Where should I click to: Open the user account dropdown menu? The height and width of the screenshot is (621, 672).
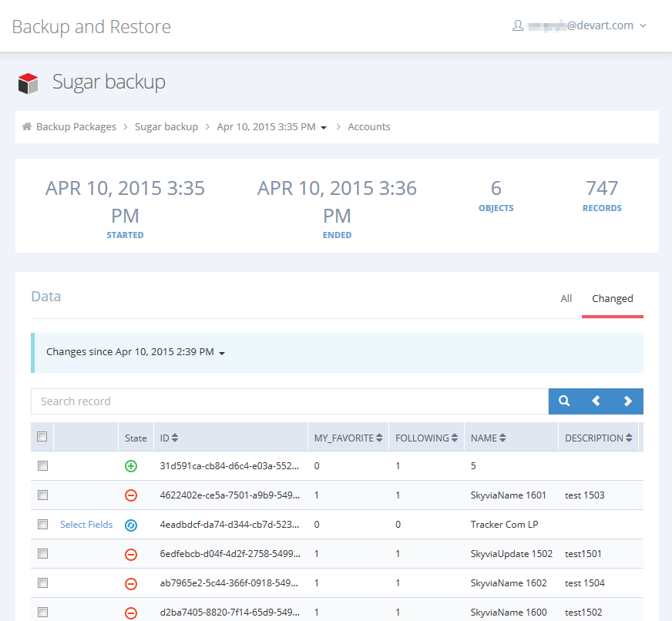pyautogui.click(x=580, y=25)
